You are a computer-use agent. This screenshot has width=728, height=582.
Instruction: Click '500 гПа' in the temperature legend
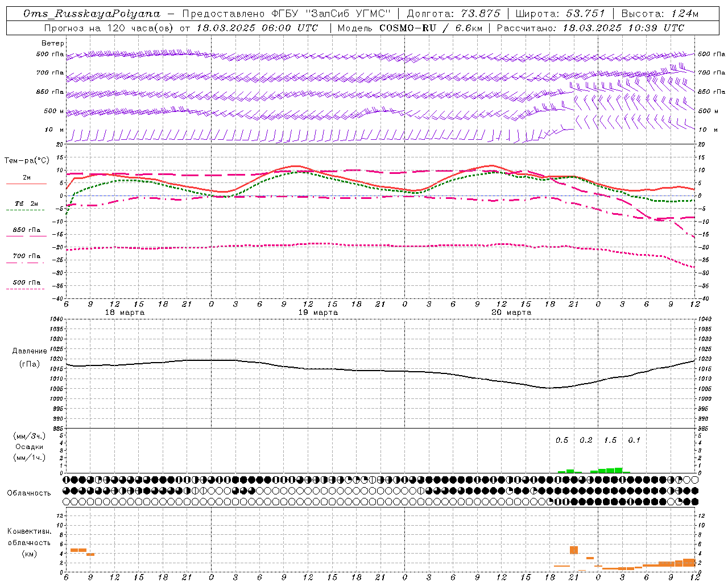(27, 282)
